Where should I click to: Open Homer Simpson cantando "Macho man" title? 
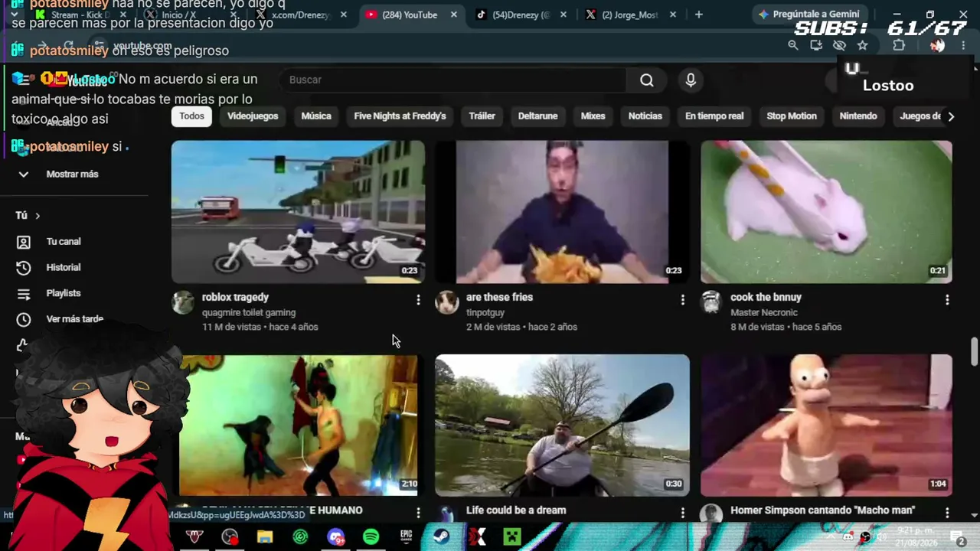(x=822, y=510)
